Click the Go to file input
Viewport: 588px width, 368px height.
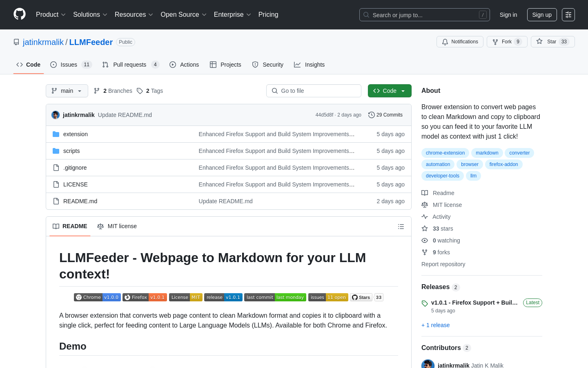pos(314,91)
